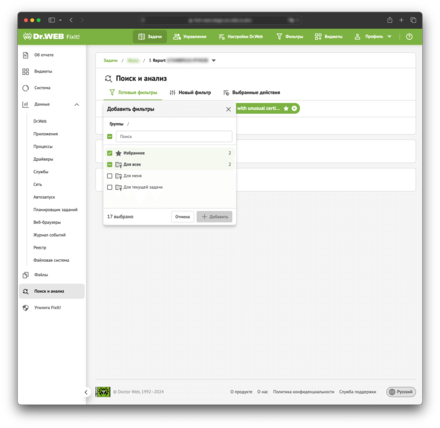Open the Выбранные действия tab
The height and width of the screenshot is (428, 440).
(x=252, y=92)
